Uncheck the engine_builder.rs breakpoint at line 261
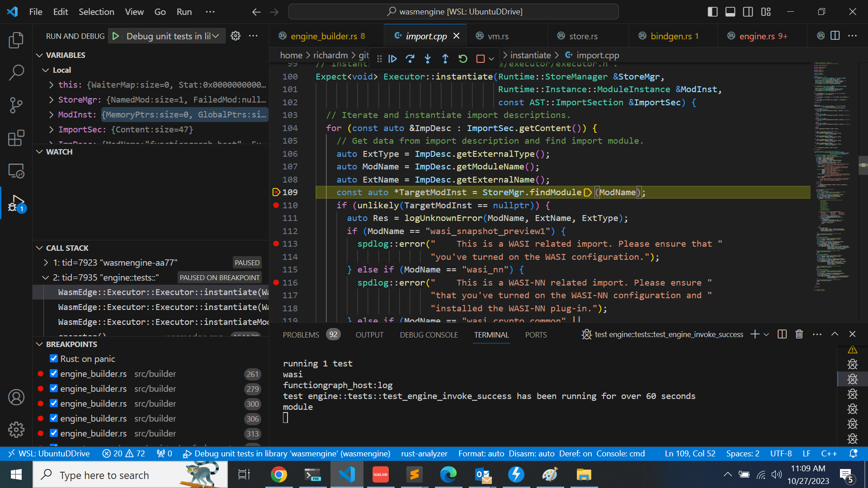 point(54,374)
